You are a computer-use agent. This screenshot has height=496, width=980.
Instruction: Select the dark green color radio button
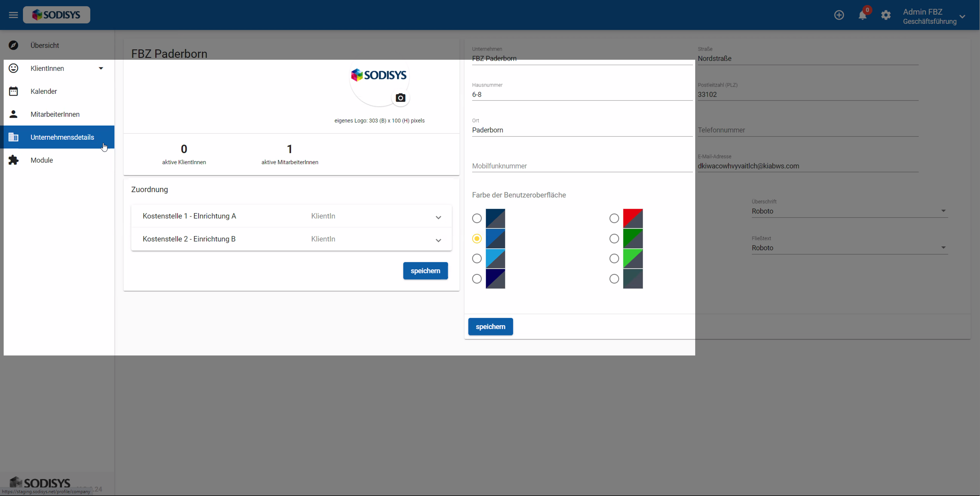pyautogui.click(x=614, y=238)
